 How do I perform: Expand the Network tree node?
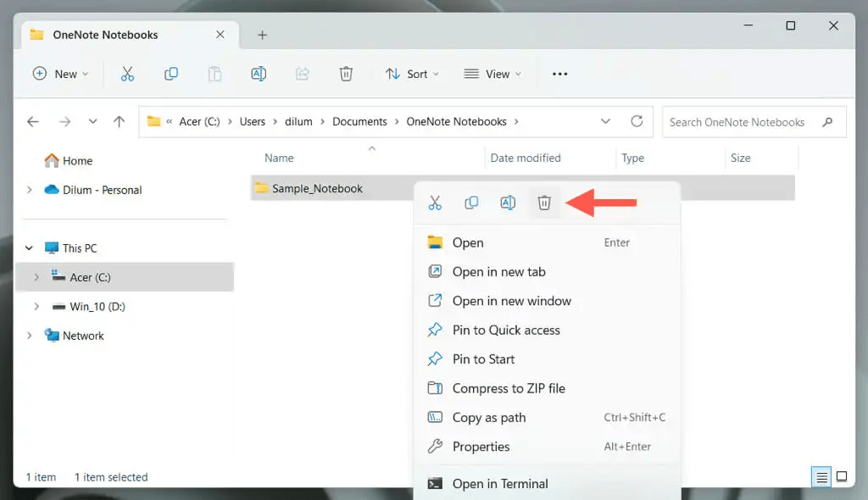click(x=30, y=336)
